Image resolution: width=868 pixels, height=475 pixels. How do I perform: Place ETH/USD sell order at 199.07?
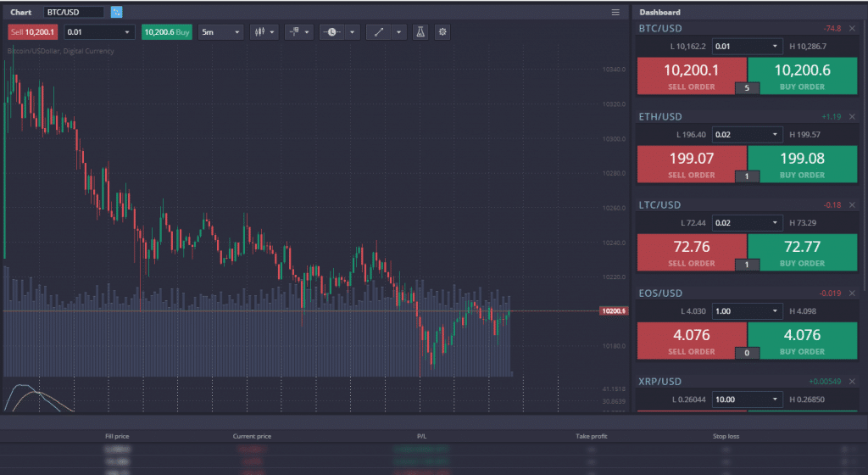point(692,165)
